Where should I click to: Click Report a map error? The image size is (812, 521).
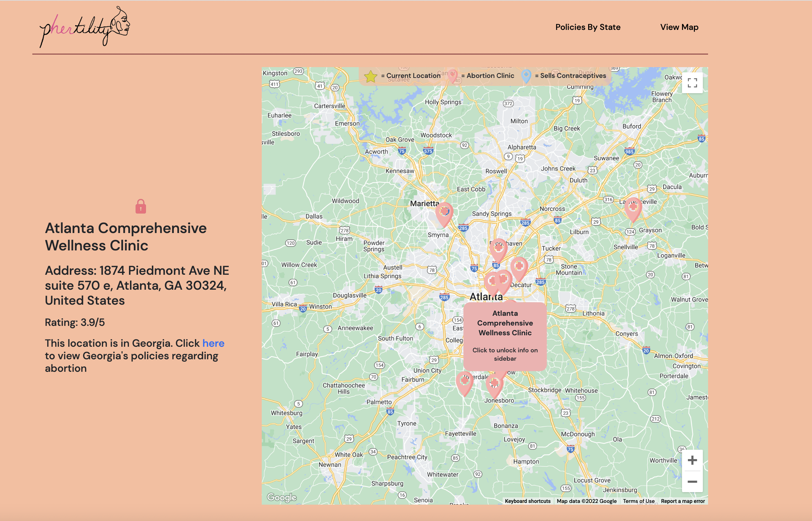682,501
